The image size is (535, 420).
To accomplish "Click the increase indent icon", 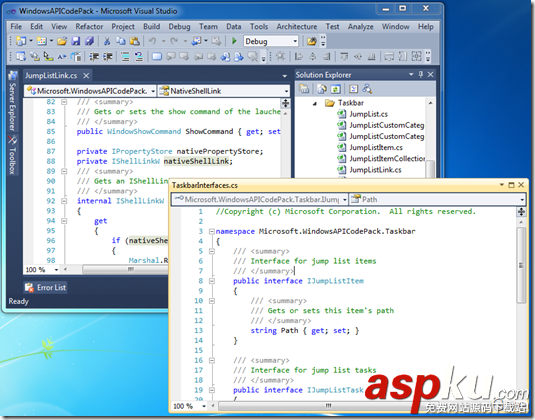I will 108,56.
